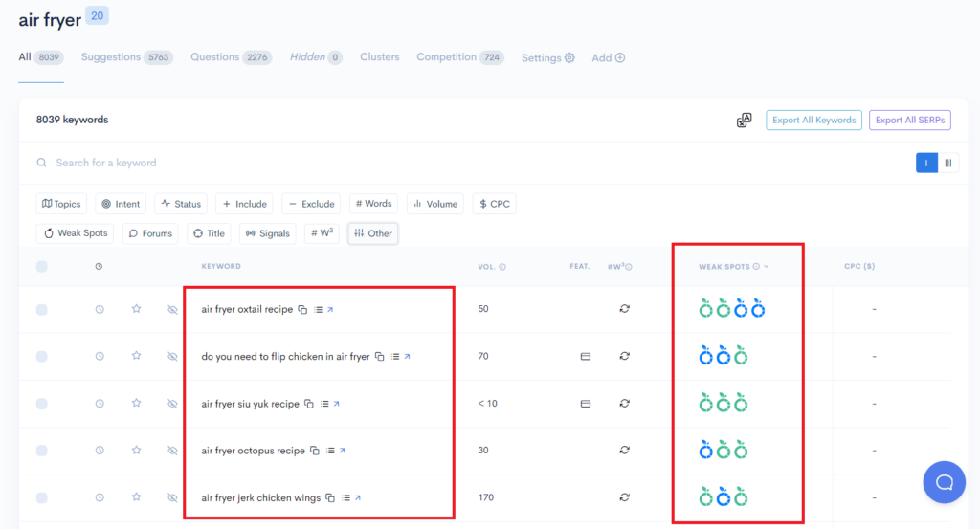Open SERP list for air fryer oxtail recipe

(318, 310)
